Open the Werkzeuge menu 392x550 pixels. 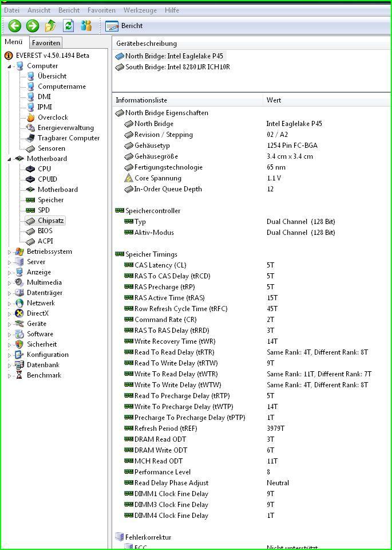coord(140,10)
